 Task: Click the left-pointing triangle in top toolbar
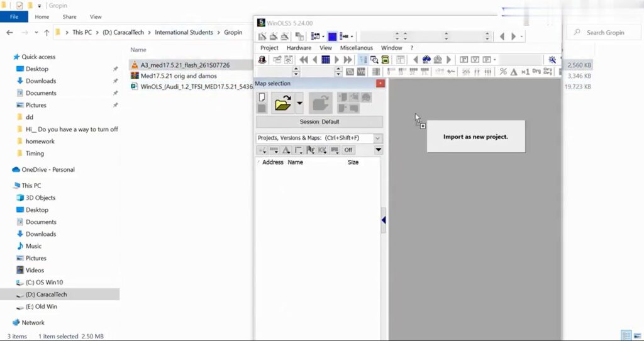(x=502, y=36)
